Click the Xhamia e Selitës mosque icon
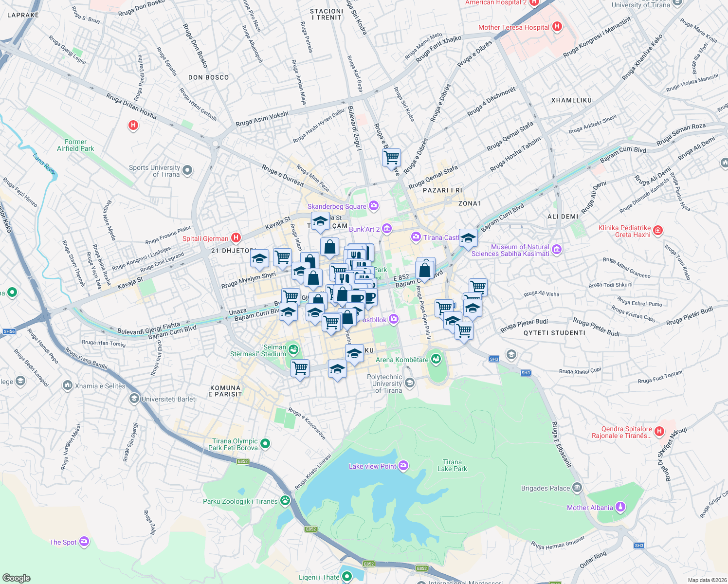 click(68, 385)
